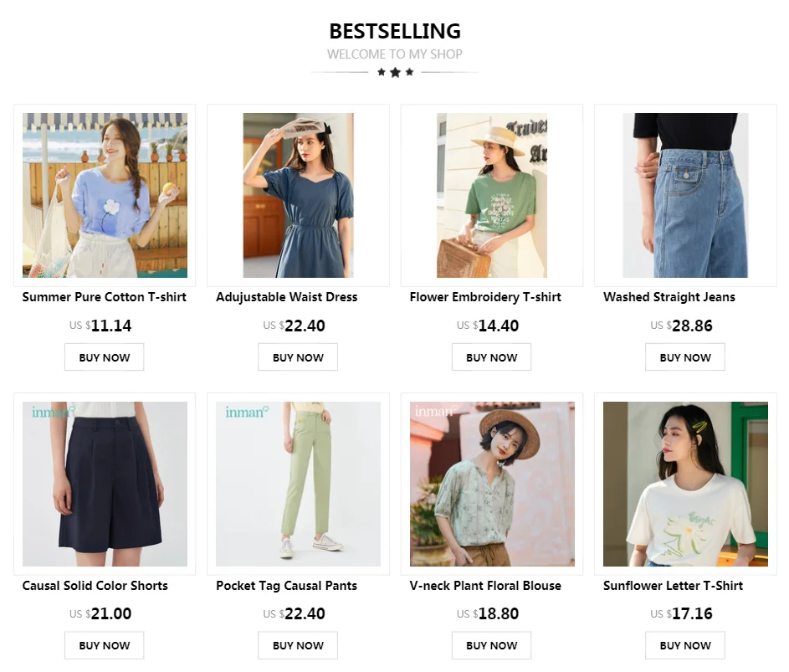The width and height of the screenshot is (789, 672).
Task: View the Flower Embroidery T-shirt image
Action: click(x=492, y=195)
